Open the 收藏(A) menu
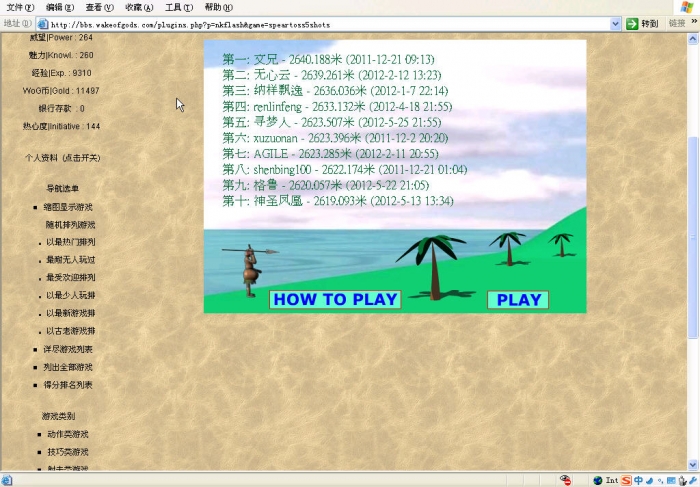700x487 pixels. [x=139, y=7]
